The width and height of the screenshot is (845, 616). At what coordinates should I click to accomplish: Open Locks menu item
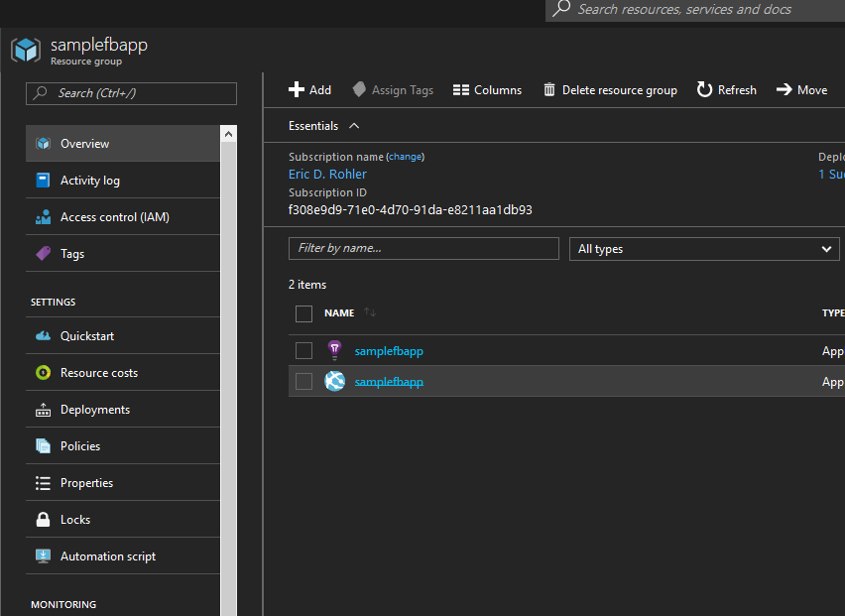click(x=123, y=520)
